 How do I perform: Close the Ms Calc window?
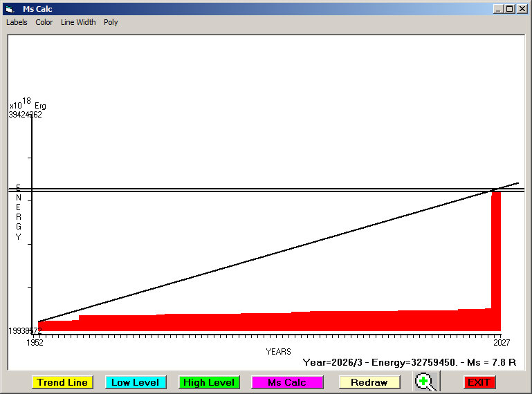click(522, 9)
